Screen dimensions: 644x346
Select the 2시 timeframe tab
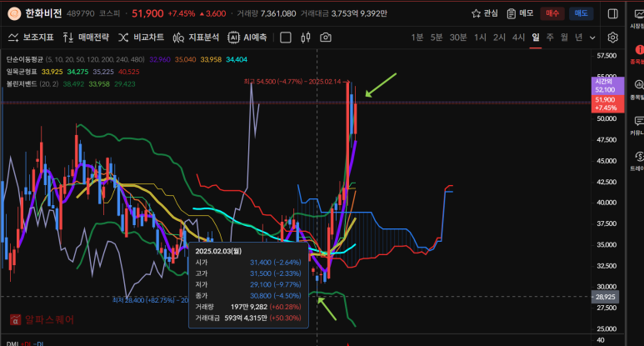(499, 38)
